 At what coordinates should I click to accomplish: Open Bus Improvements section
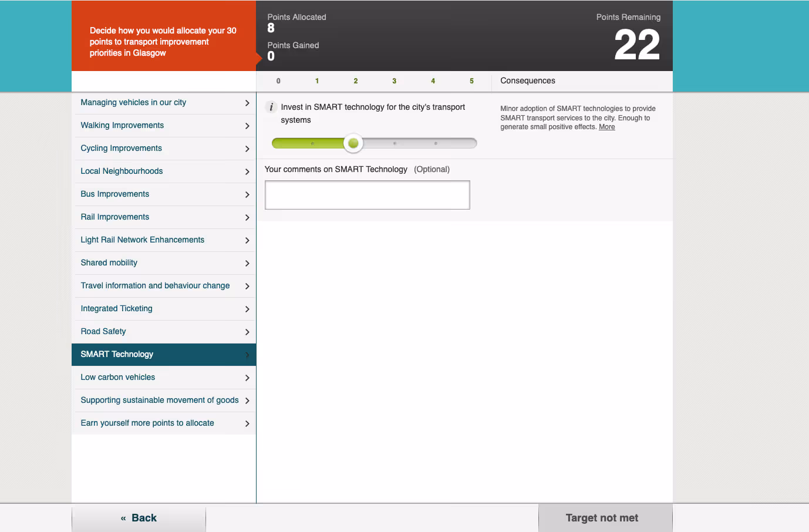coord(164,194)
